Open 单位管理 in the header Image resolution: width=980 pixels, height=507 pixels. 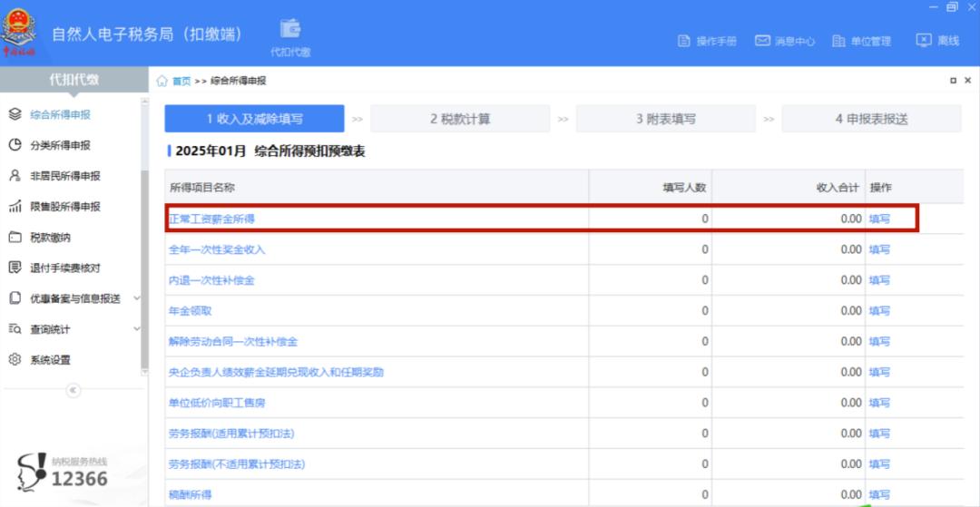coord(861,41)
